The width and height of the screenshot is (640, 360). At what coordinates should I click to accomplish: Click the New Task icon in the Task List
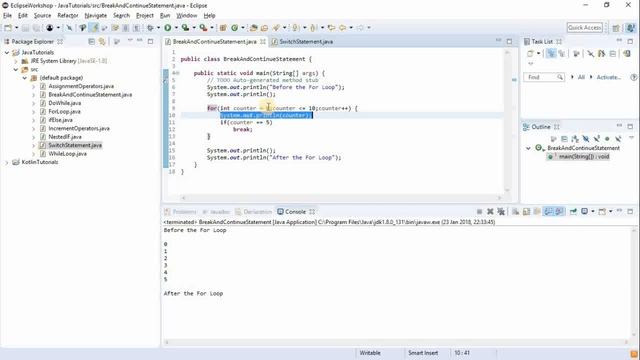pyautogui.click(x=530, y=53)
